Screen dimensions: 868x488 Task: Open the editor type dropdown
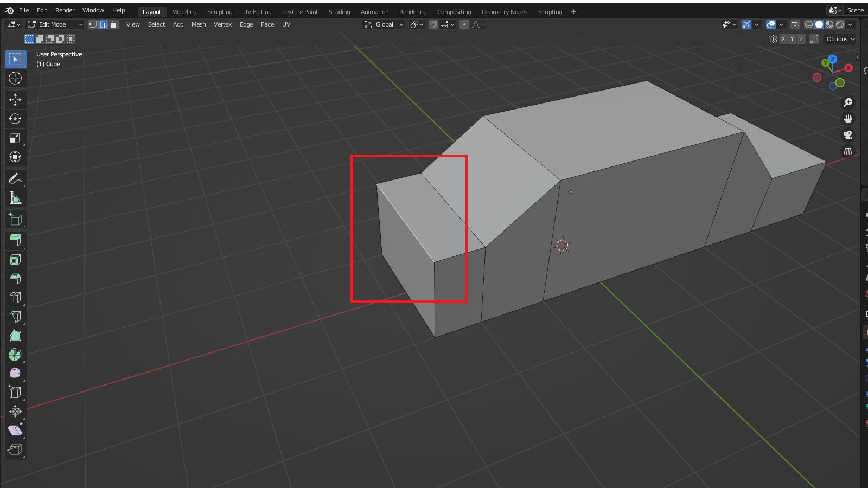[14, 24]
